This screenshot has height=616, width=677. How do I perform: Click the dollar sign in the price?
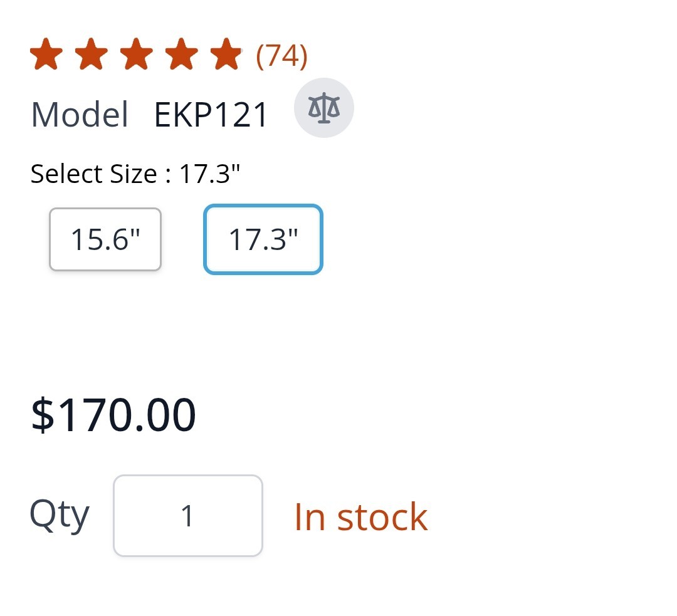(x=43, y=415)
